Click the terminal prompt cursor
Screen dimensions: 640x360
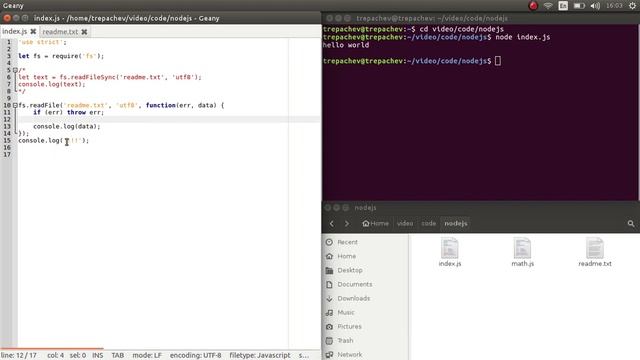pyautogui.click(x=498, y=61)
